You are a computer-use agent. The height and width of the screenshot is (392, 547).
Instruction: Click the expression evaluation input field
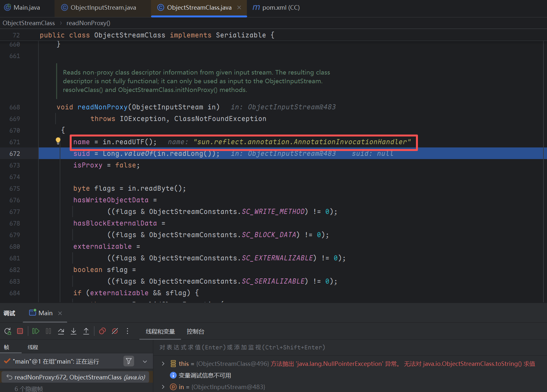[x=323, y=347]
